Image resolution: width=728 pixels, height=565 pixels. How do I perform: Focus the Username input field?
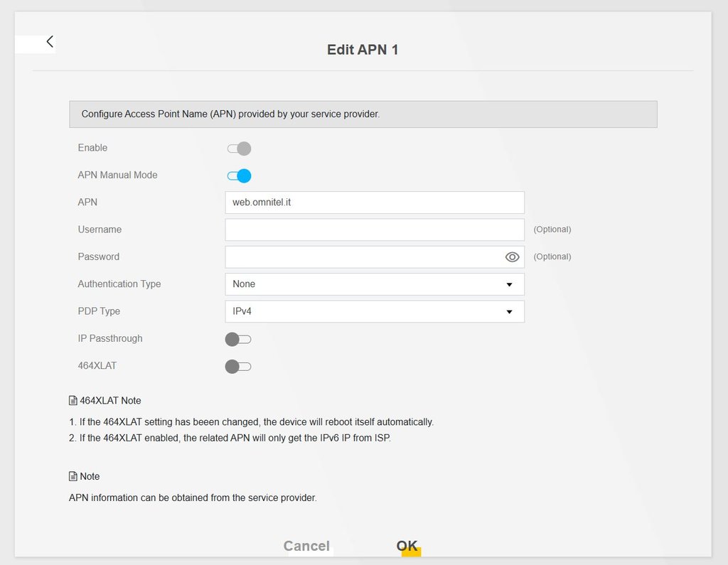(374, 230)
